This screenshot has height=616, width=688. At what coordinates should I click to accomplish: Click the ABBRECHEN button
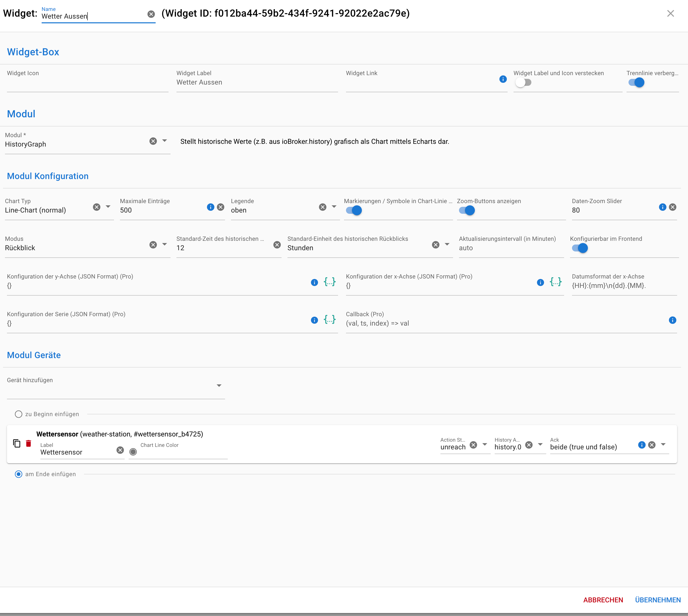coord(603,600)
